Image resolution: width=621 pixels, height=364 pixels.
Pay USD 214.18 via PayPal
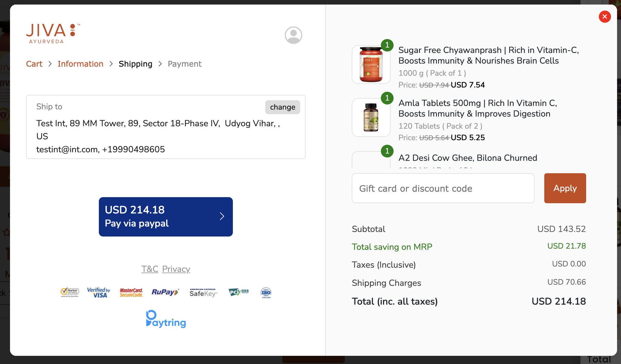point(166,217)
